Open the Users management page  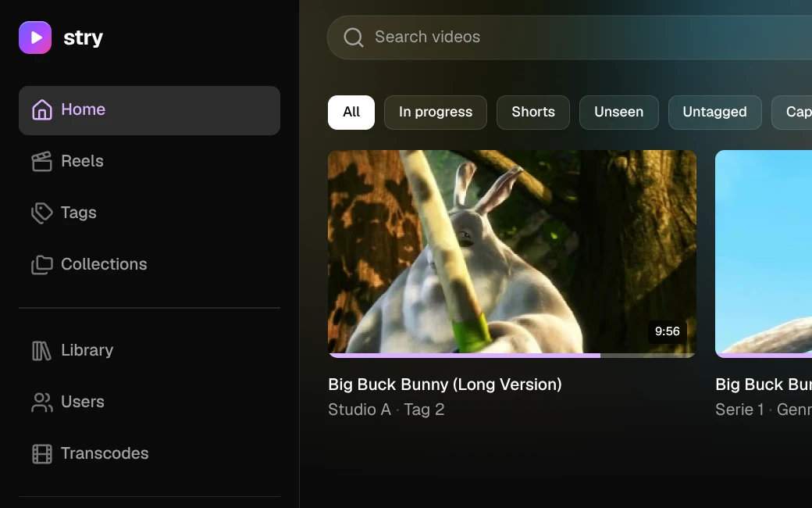pos(149,402)
